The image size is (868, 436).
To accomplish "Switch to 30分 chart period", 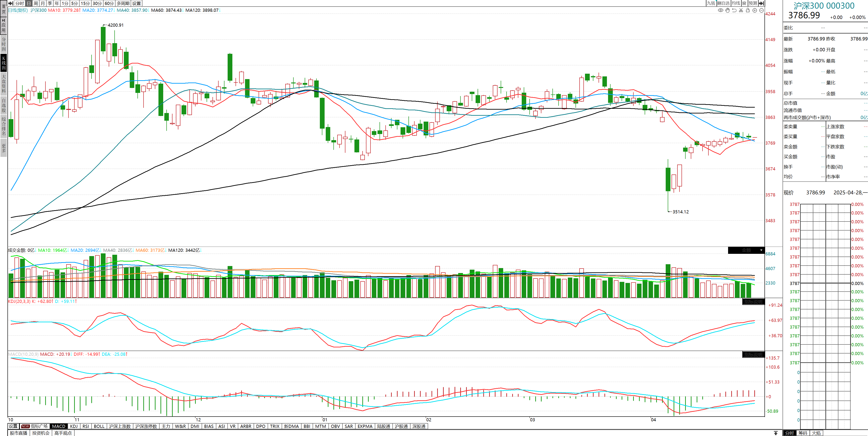I will click(x=97, y=3).
